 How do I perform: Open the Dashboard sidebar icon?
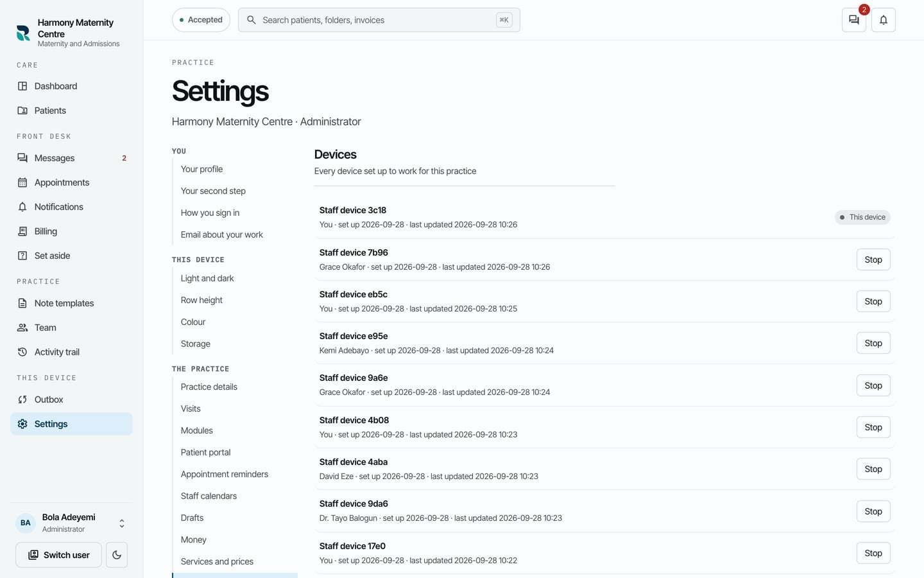22,86
